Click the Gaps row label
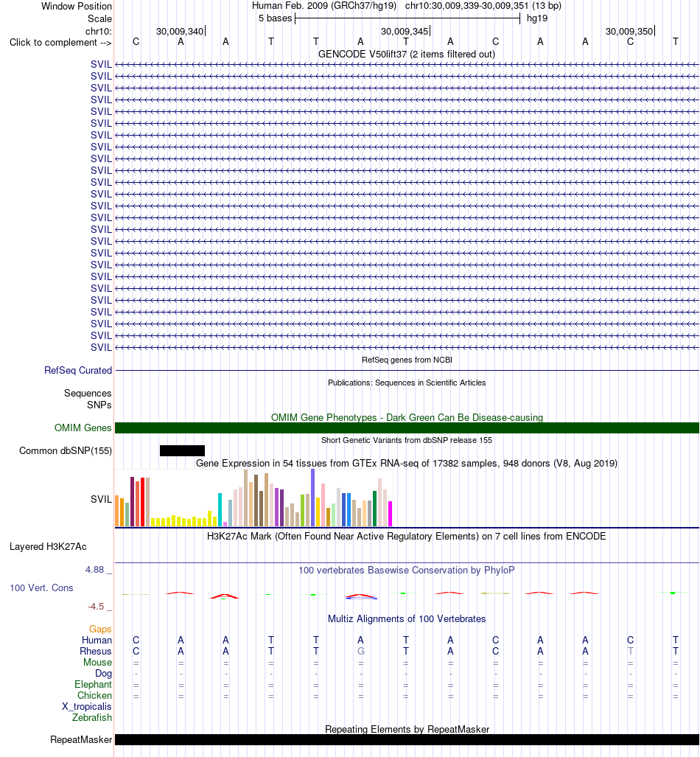Viewport: 700px width, 757px height. click(100, 629)
